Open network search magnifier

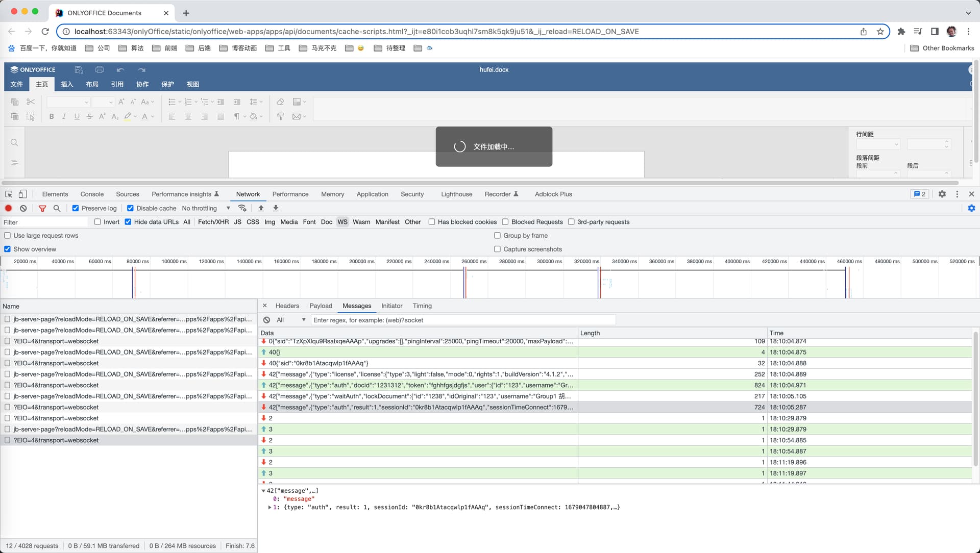(57, 208)
